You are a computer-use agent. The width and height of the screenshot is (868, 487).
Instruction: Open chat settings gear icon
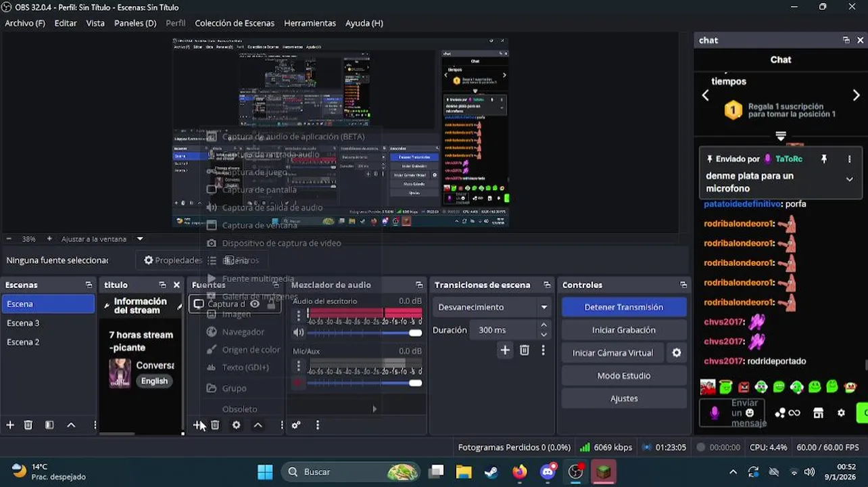[841, 413]
